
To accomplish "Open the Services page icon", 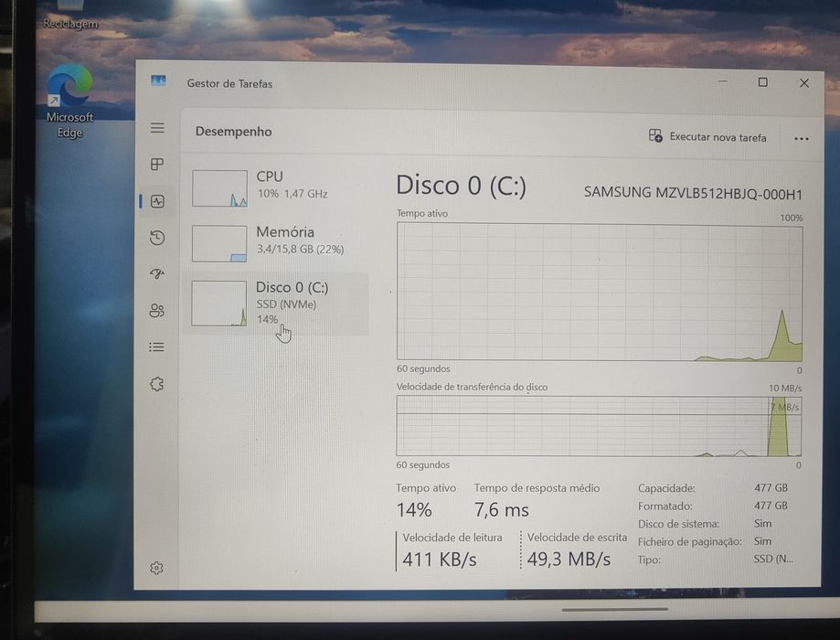I will coord(156,384).
